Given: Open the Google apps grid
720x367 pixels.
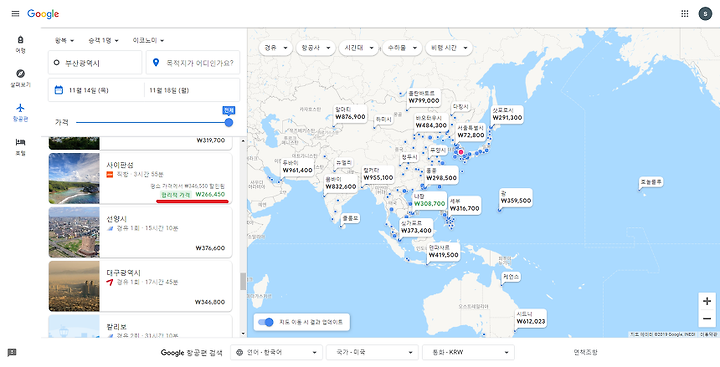Looking at the screenshot, I should [685, 14].
